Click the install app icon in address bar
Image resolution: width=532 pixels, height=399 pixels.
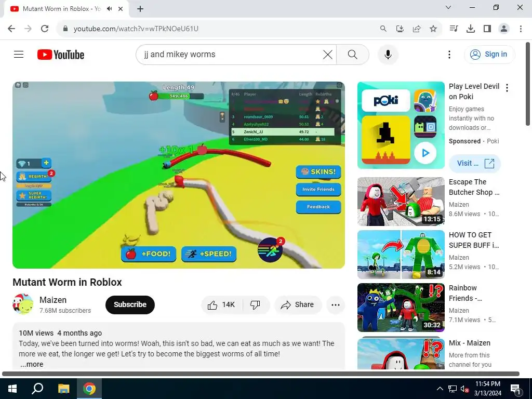pyautogui.click(x=400, y=29)
